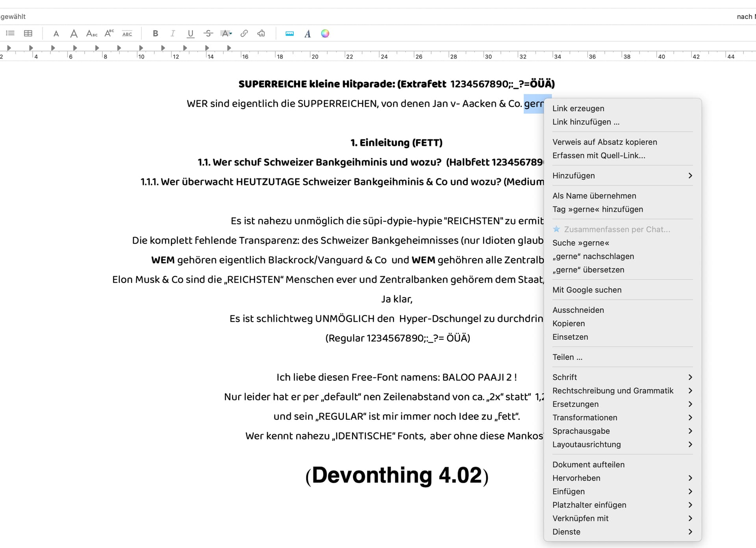Click Link erzeugen menu entry

pos(578,108)
